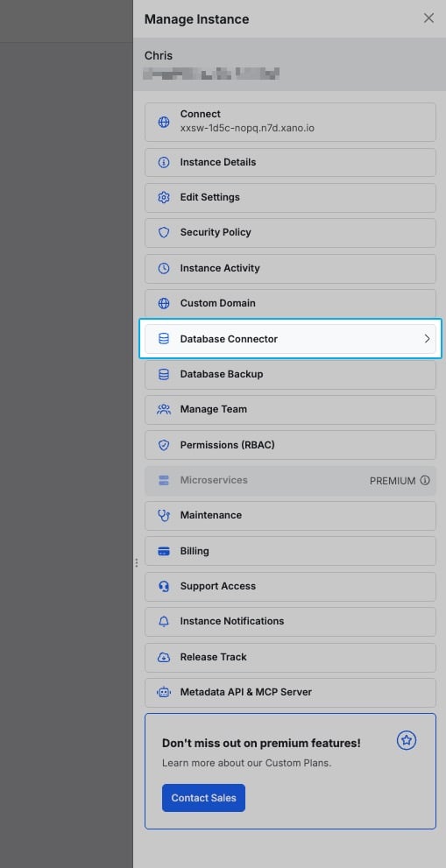Select the disabled Microservices label
Image resolution: width=446 pixels, height=868 pixels.
pos(214,480)
